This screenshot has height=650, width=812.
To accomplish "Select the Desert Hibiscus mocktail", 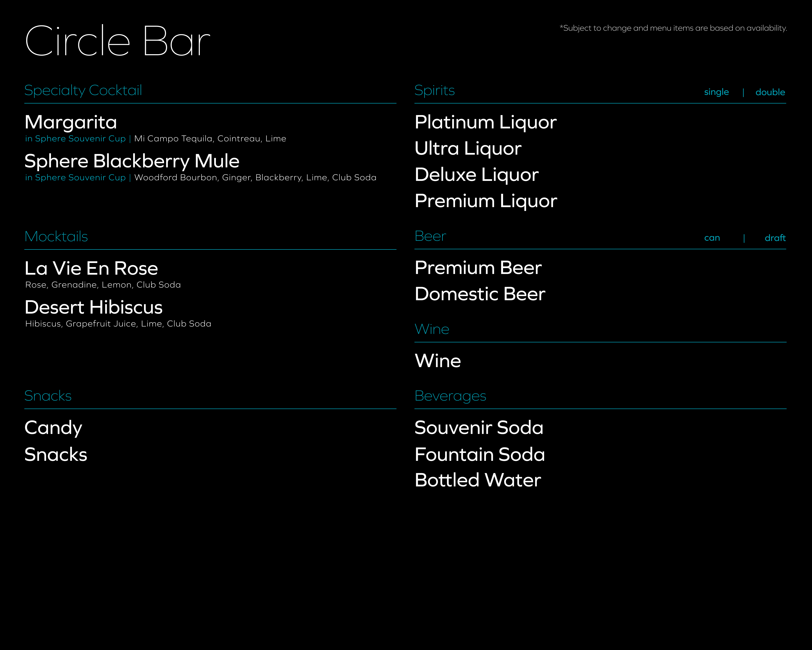I will pyautogui.click(x=93, y=307).
